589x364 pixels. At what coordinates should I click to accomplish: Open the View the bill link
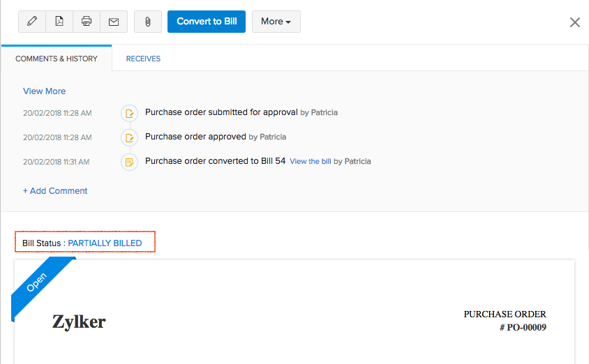[310, 162]
